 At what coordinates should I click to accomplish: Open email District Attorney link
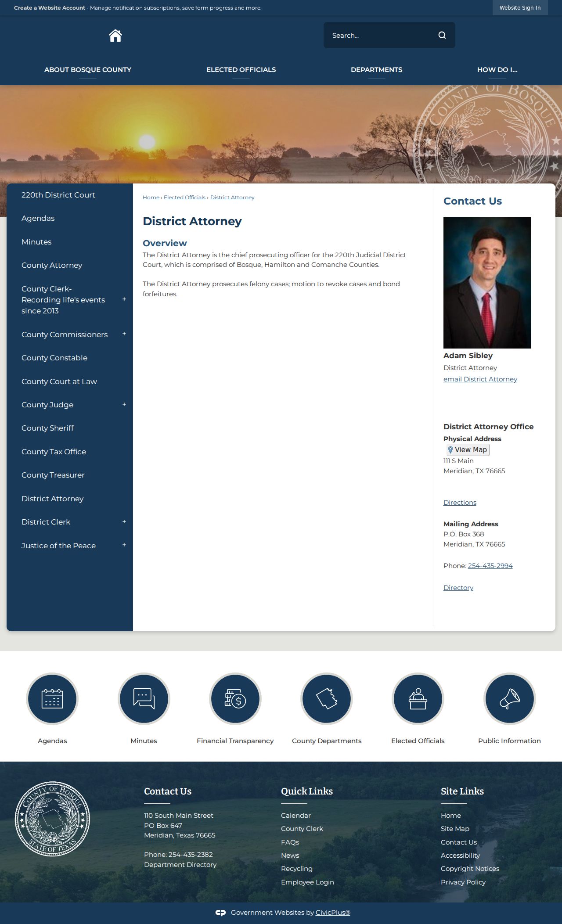pyautogui.click(x=480, y=379)
